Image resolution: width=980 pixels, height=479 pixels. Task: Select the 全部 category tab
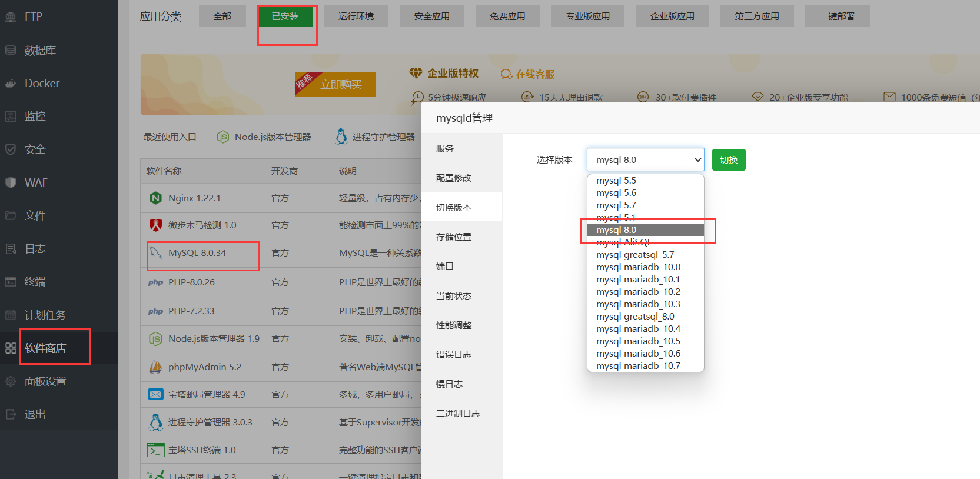pyautogui.click(x=222, y=16)
